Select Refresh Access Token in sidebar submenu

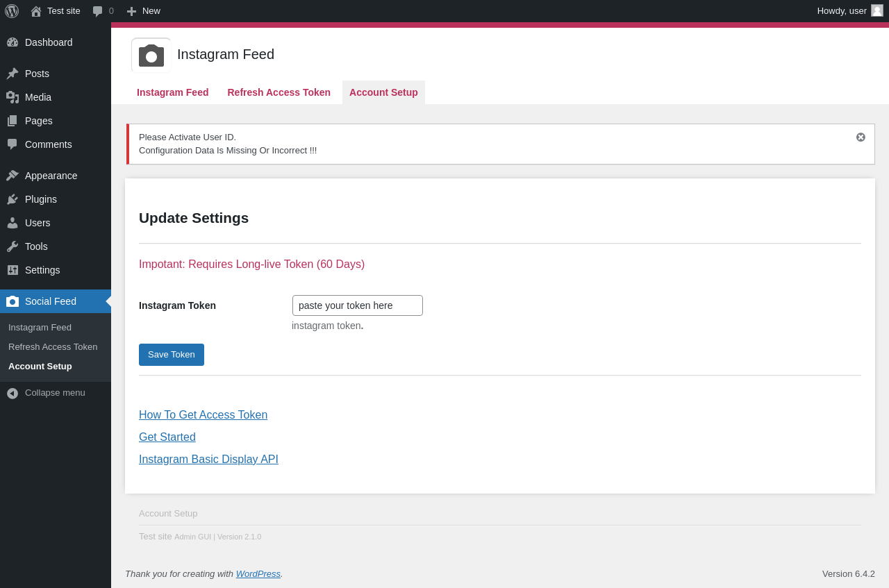tap(53, 346)
